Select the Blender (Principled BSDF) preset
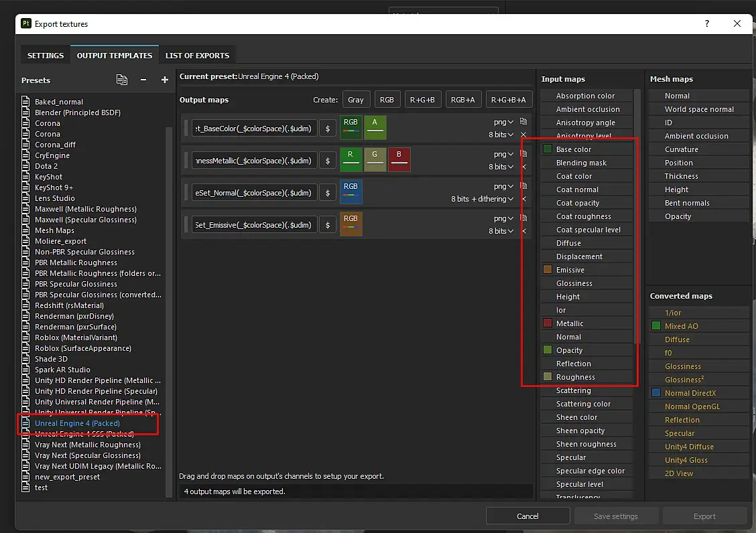 tap(78, 112)
